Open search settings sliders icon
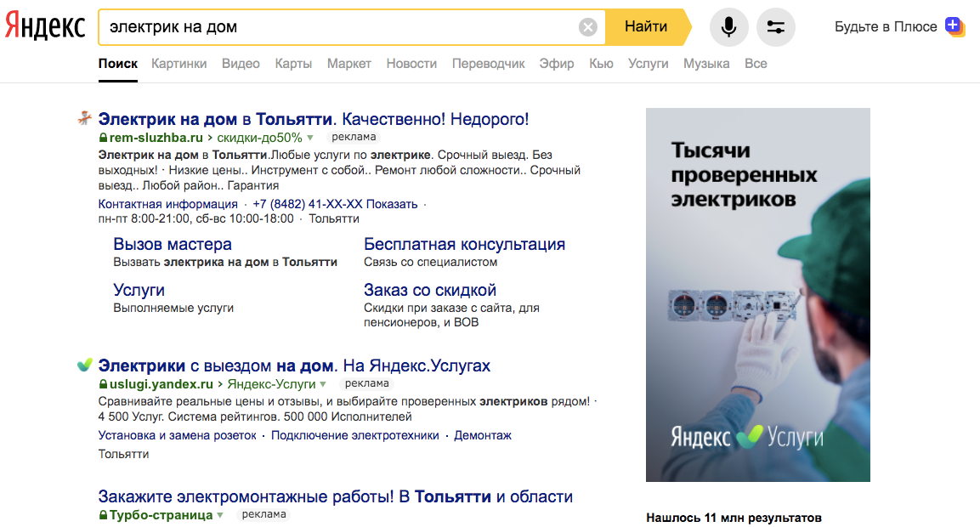Screen dimensions: 980x527 pyautogui.click(x=776, y=27)
